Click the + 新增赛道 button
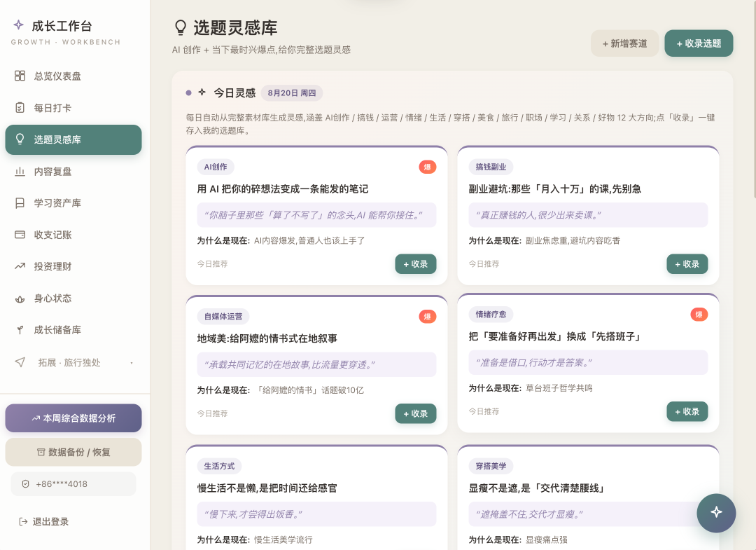 click(x=624, y=43)
